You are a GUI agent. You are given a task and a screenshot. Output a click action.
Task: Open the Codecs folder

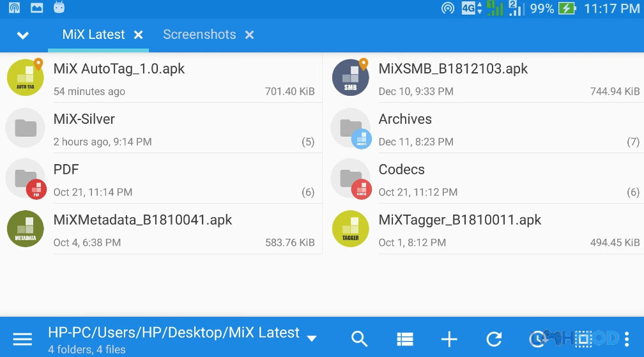tap(483, 179)
